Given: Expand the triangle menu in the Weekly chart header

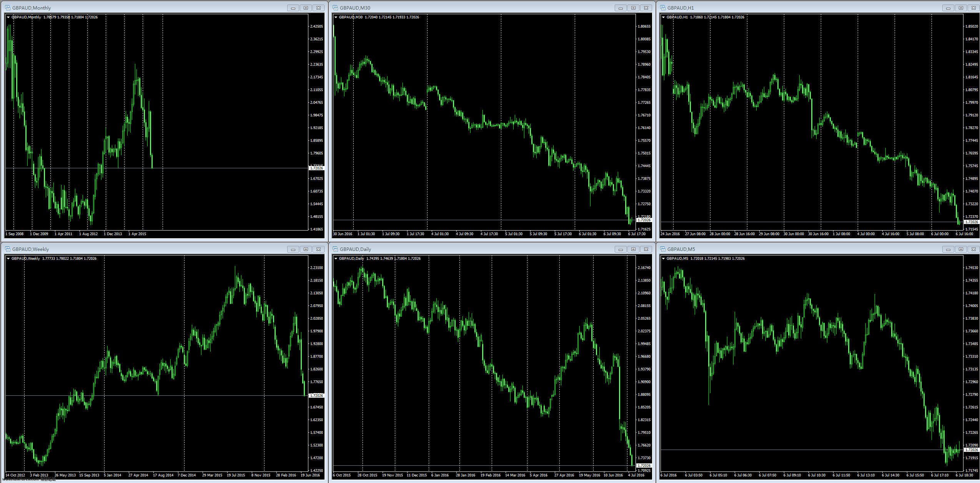Looking at the screenshot, I should (8, 259).
